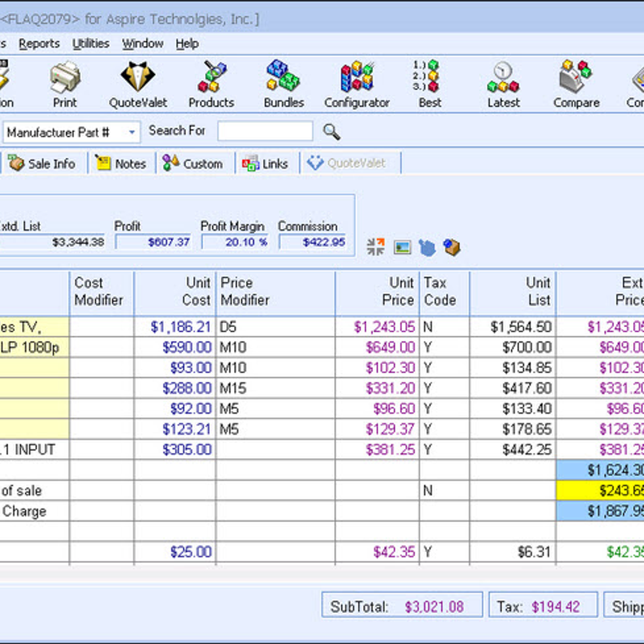Expand the Manufacturer Part # dropdown
Screen dimensions: 644x644
(132, 132)
